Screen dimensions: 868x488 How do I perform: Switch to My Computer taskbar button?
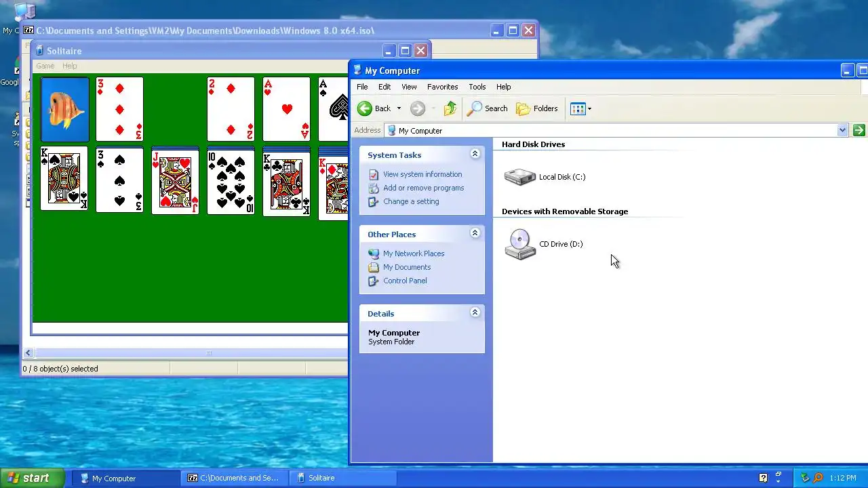(125, 478)
